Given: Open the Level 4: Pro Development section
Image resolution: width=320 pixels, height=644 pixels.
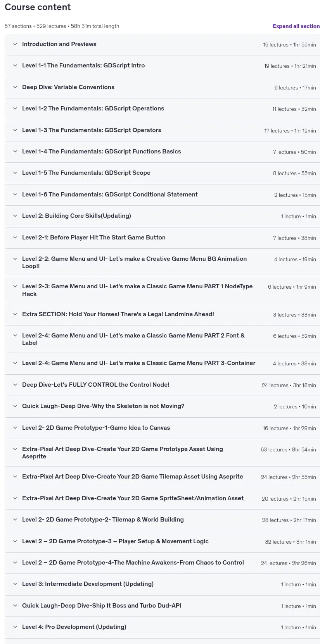Looking at the screenshot, I should (x=163, y=627).
